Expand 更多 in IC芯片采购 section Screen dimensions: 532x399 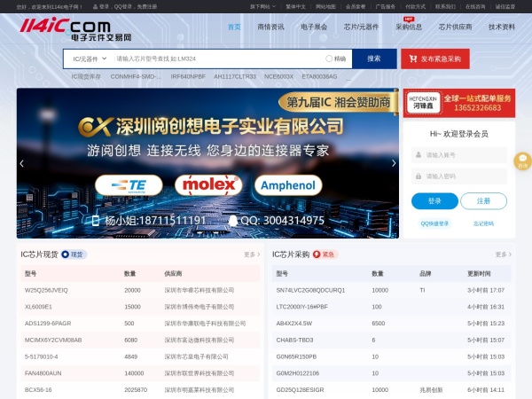coord(503,254)
